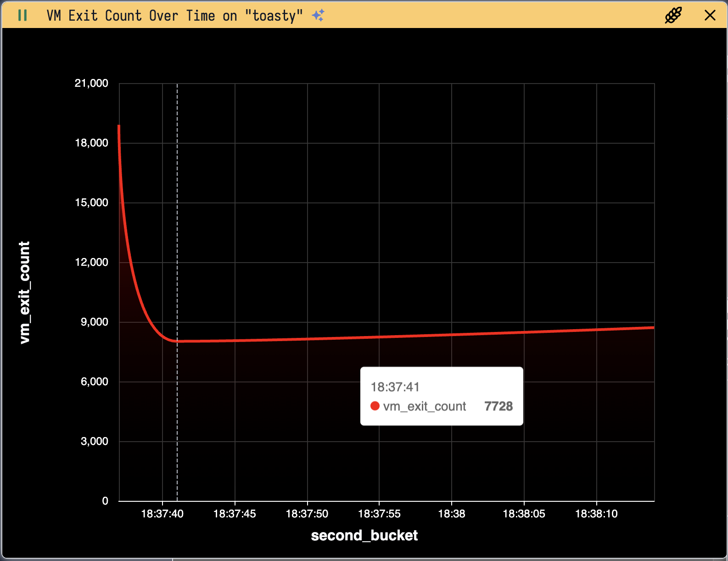Click the 18:38:05 x-axis label
This screenshot has width=728, height=561.
pos(524,514)
